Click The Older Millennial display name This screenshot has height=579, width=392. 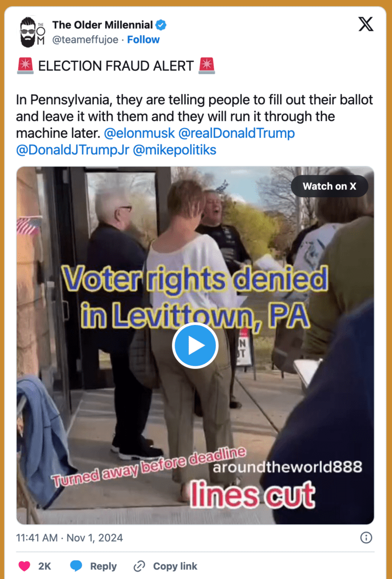(103, 25)
